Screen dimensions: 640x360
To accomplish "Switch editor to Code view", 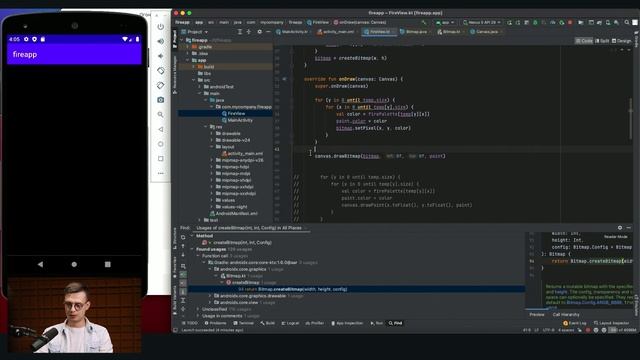I will [584, 41].
